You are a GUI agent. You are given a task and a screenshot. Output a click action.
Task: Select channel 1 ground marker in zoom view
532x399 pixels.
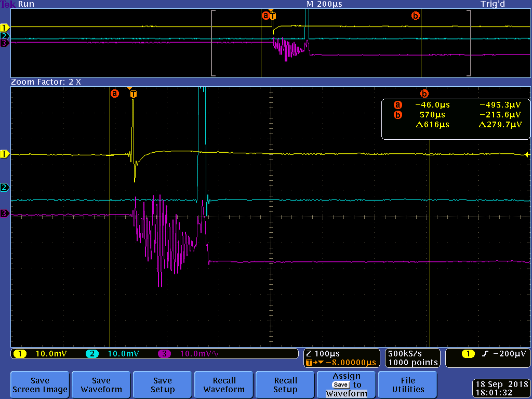pos(4,154)
